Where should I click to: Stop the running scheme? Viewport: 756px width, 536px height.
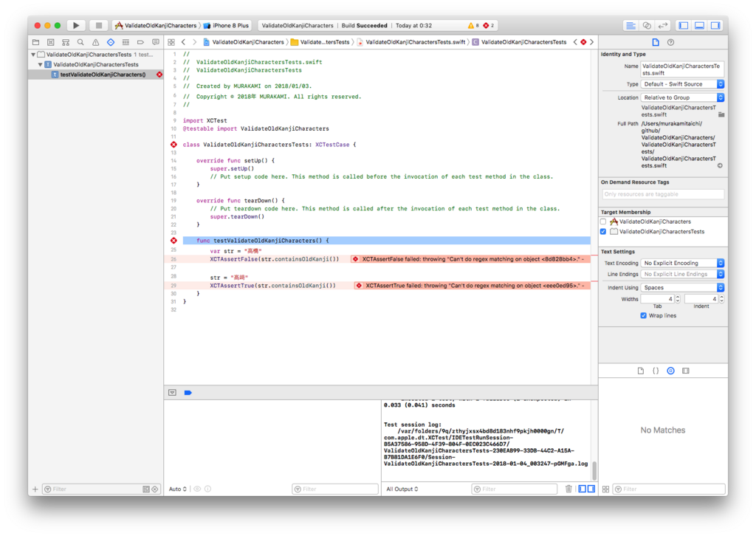pyautogui.click(x=98, y=25)
